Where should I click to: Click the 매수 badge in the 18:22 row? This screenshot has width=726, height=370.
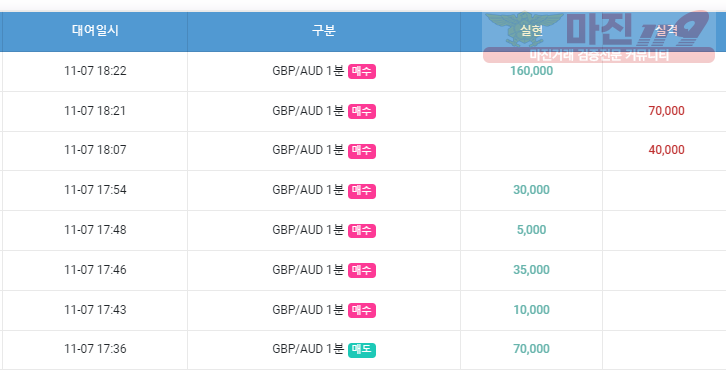click(362, 71)
